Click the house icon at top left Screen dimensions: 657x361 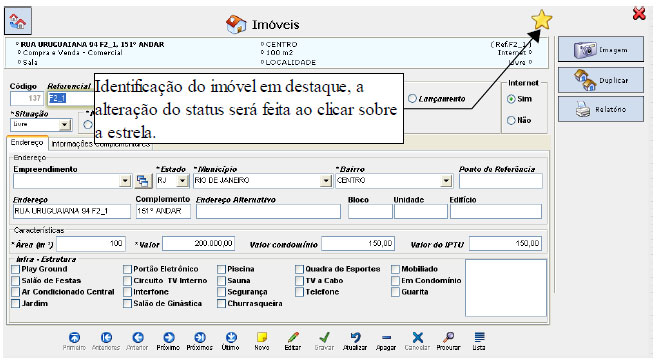18,21
